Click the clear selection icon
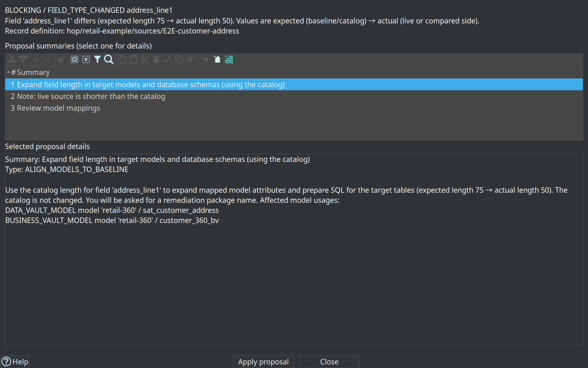Viewport: 588px width, 368px height. point(86,59)
